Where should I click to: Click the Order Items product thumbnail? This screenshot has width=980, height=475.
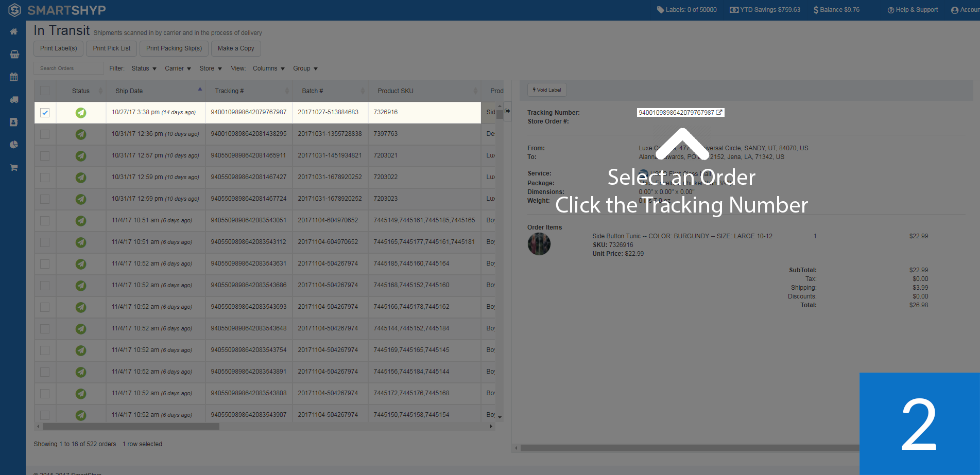pos(539,244)
